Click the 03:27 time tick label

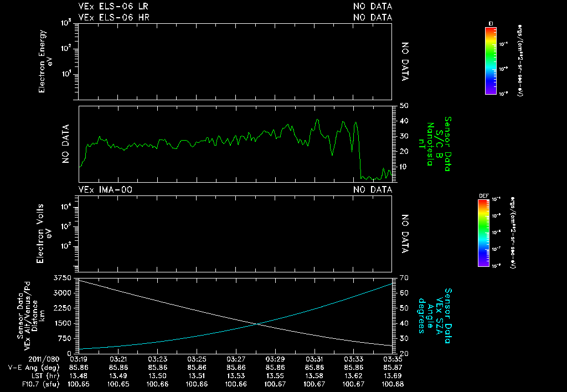tap(236, 359)
